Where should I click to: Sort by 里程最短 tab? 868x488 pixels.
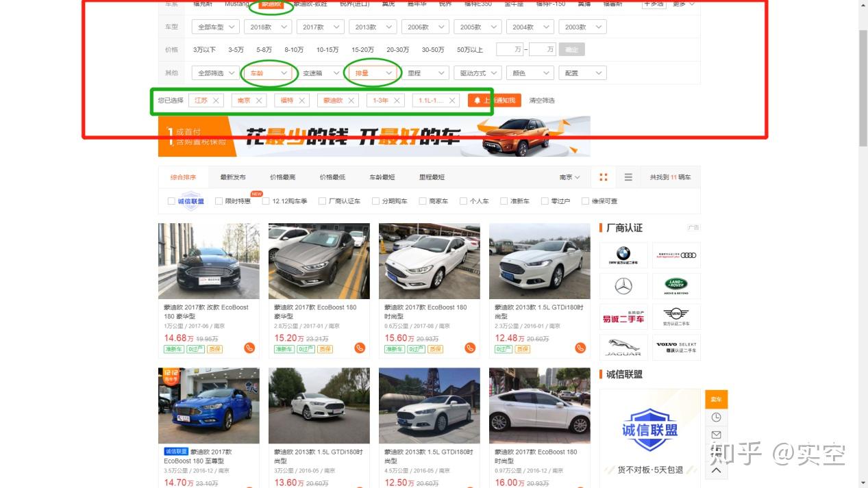point(432,177)
